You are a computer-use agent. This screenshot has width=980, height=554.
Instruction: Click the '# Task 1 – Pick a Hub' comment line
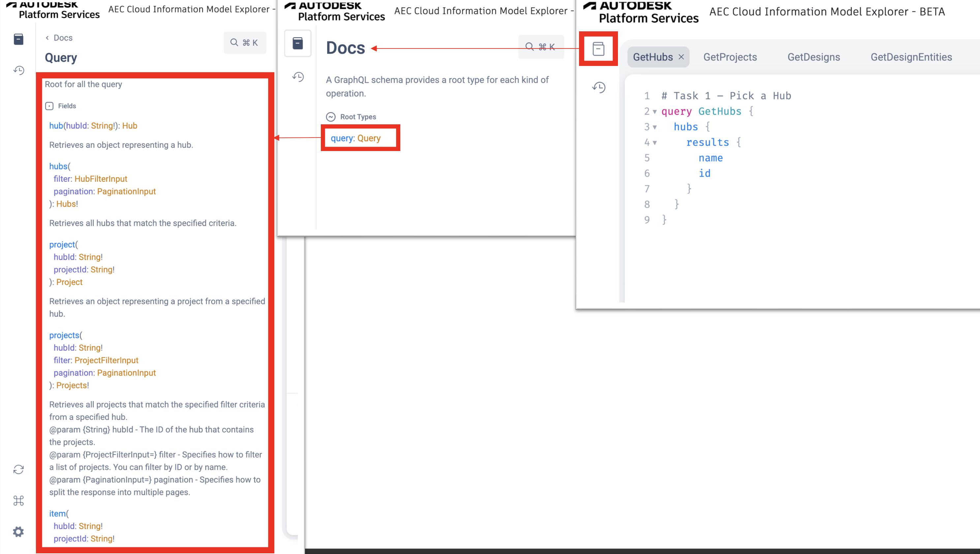tap(726, 96)
